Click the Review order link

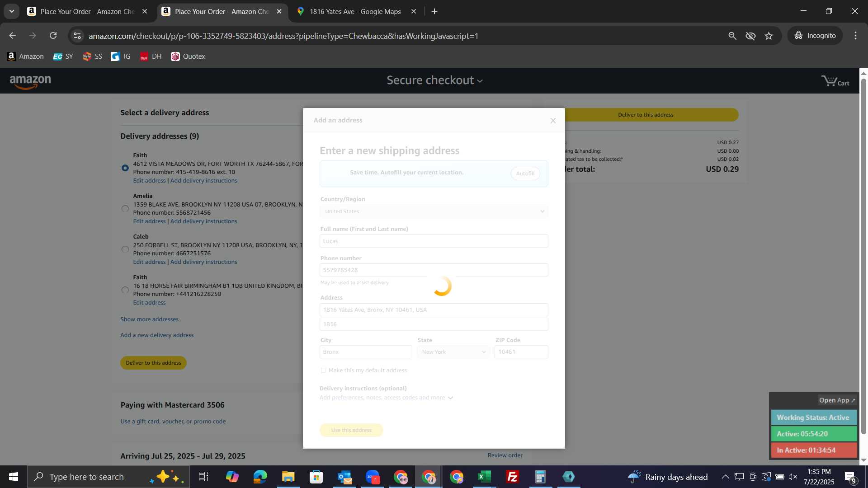[x=505, y=455]
